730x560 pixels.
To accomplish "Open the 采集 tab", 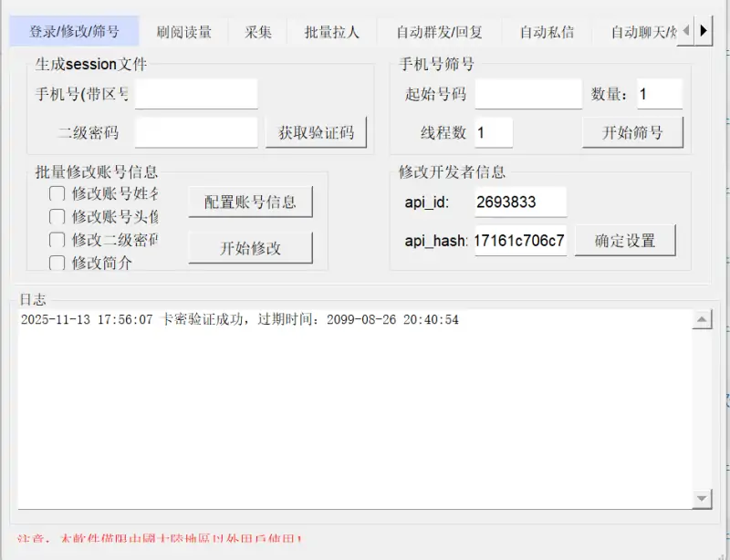I will (x=259, y=29).
